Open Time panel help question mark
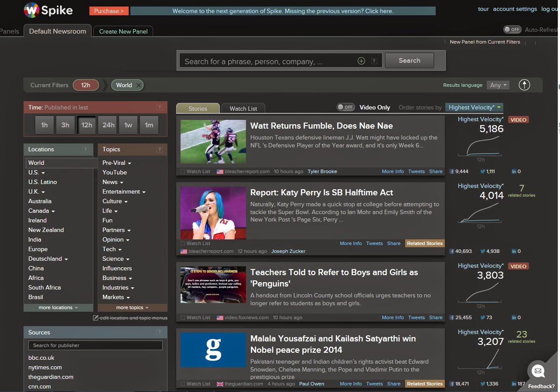Screen dimensions: 560x392 click(x=160, y=107)
